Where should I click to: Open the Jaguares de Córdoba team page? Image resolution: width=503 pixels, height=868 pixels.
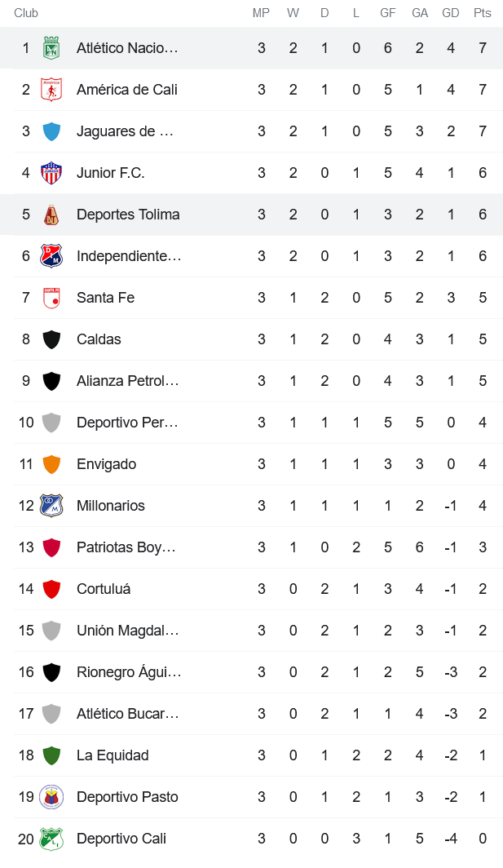(122, 131)
